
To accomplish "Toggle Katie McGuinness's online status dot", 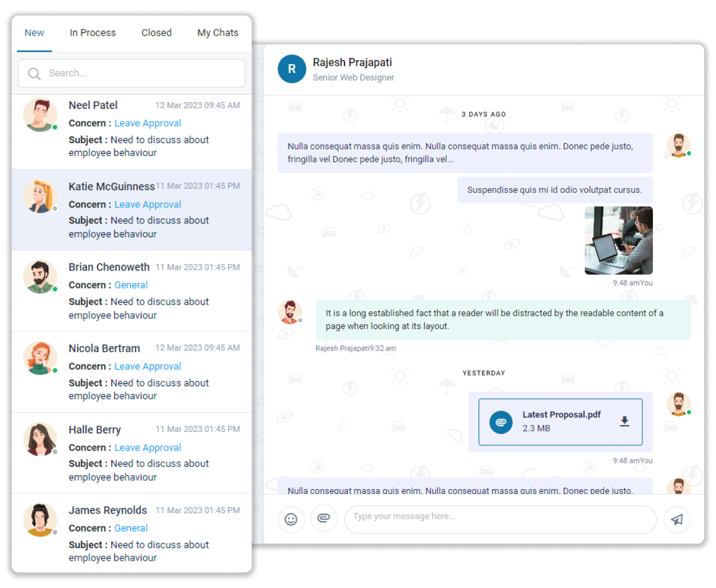I will click(55, 209).
